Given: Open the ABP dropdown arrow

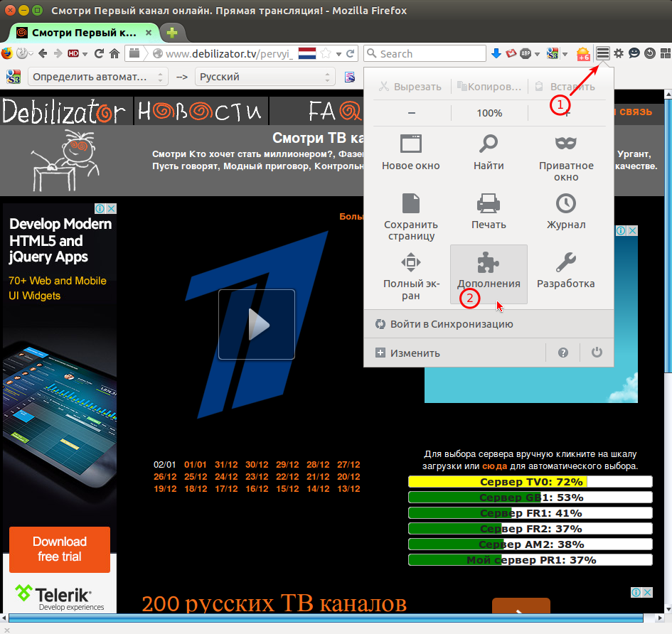Looking at the screenshot, I should click(537, 54).
